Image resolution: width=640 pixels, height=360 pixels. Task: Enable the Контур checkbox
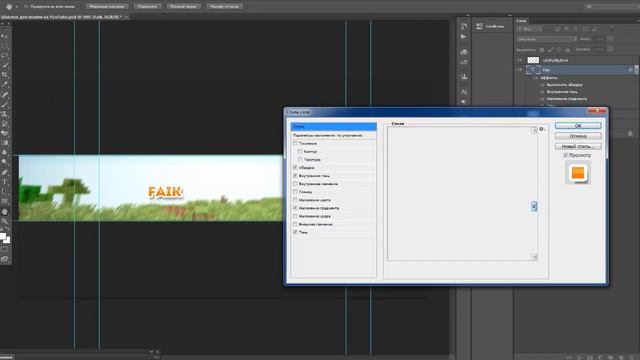tap(300, 151)
